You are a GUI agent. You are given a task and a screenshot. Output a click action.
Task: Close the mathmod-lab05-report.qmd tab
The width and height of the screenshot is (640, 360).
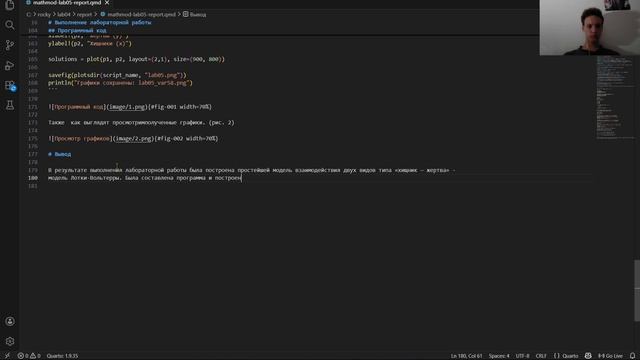(107, 2)
